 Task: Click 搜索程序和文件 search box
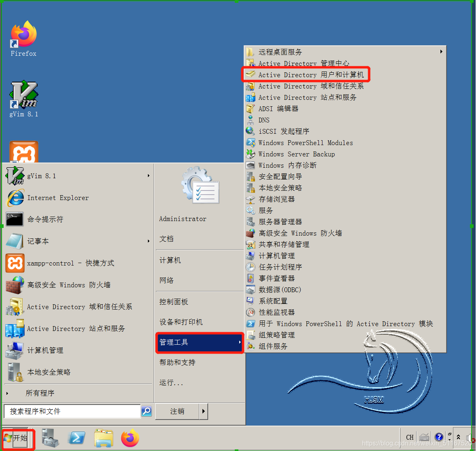[72, 411]
